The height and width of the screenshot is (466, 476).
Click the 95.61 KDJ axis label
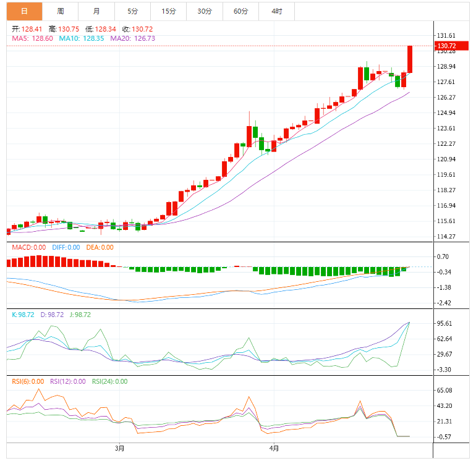tap(444, 324)
